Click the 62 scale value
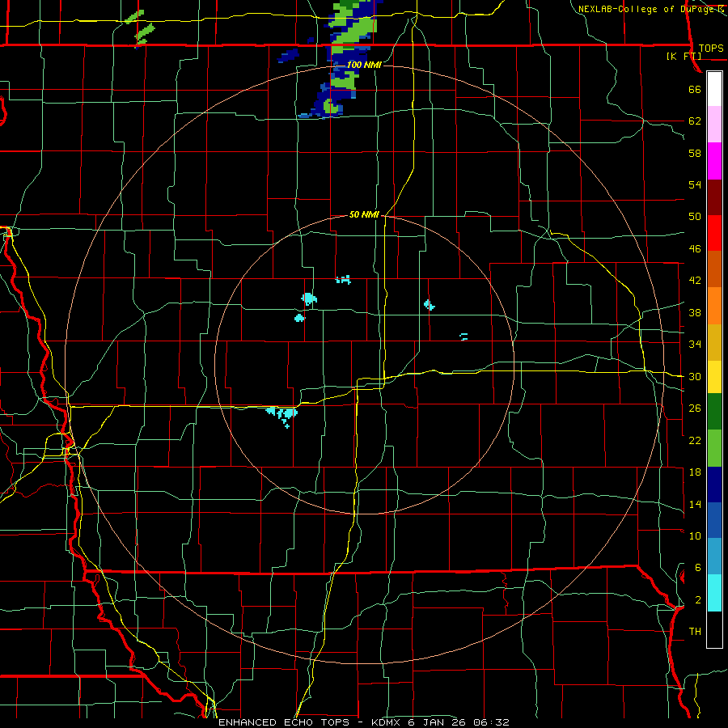 coord(695,121)
